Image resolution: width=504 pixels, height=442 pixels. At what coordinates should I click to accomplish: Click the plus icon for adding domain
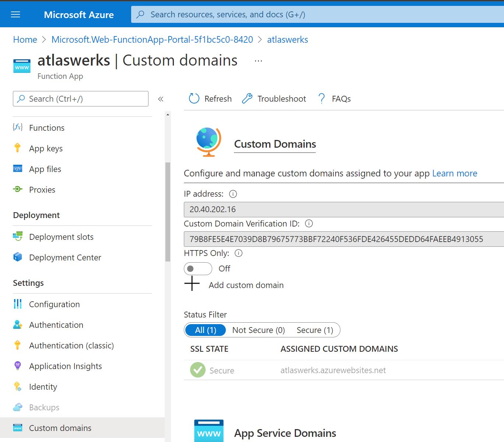click(x=192, y=284)
